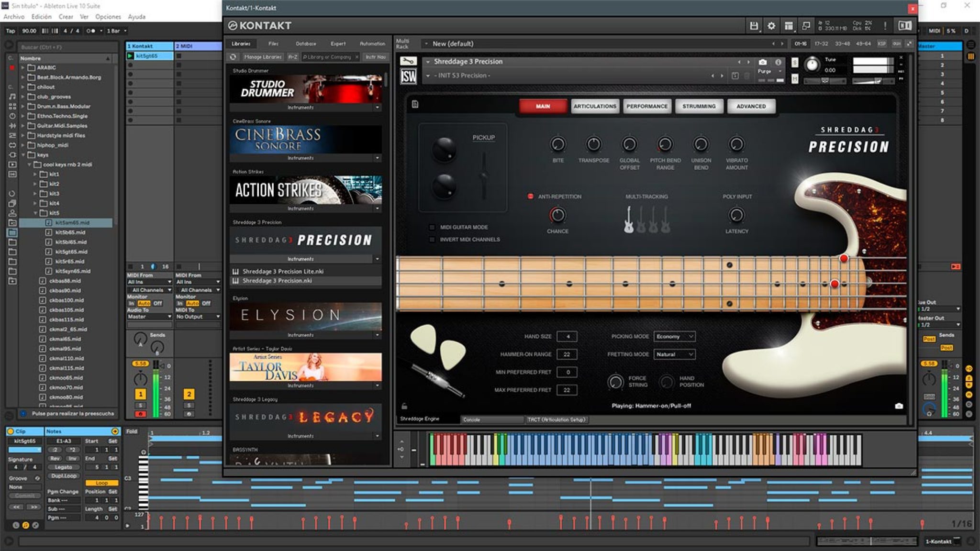The width and height of the screenshot is (980, 551).
Task: Open Kontakt save/load files menu icon
Action: click(754, 26)
